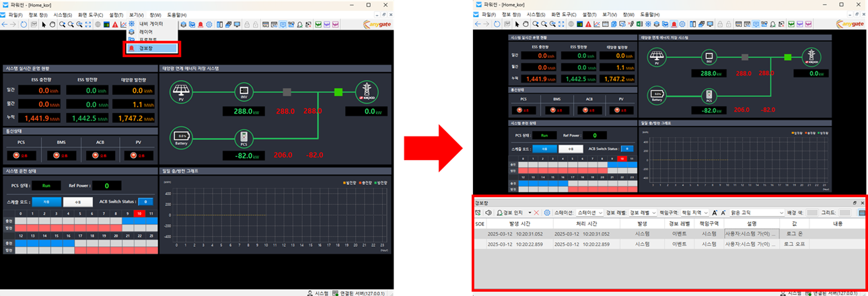Screen dimensions: 868x296
Task: Click the fit-to-screen icon in left toolbar
Action: (89, 24)
